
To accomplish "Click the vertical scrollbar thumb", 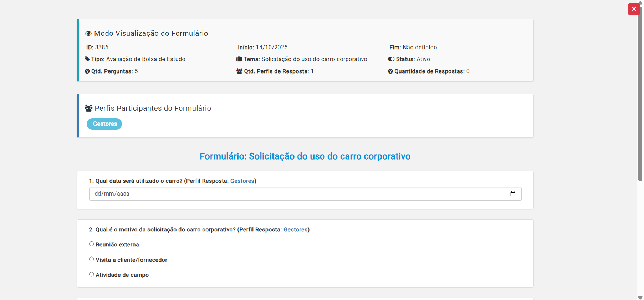I will (x=640, y=93).
